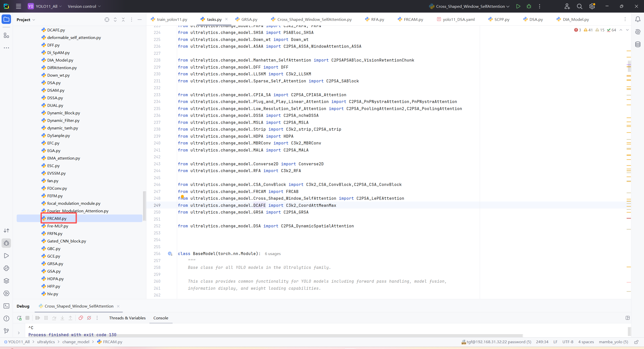
Task: Toggle the debug layout settings icon
Action: point(628,318)
